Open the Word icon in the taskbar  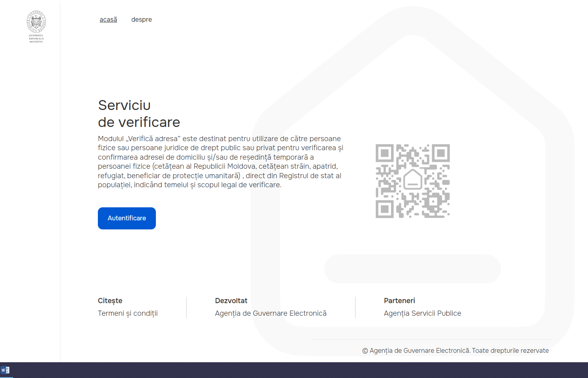pos(5,370)
